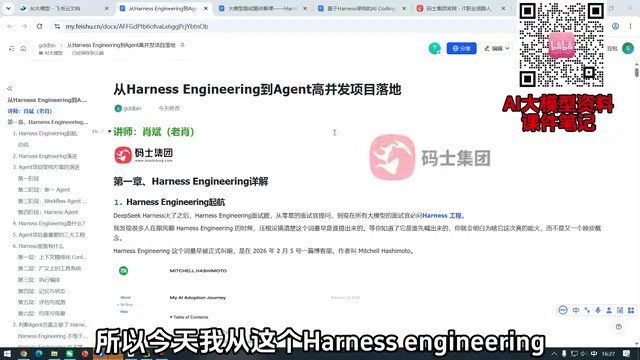Select 第一阶段 in the outline
Screen dimensions: 640x360
tap(28, 178)
